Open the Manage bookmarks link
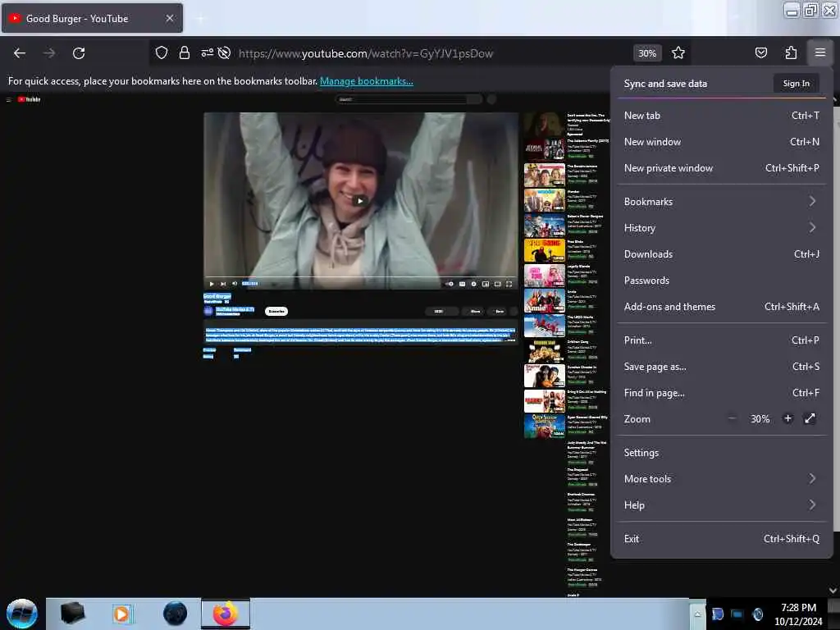 point(367,81)
